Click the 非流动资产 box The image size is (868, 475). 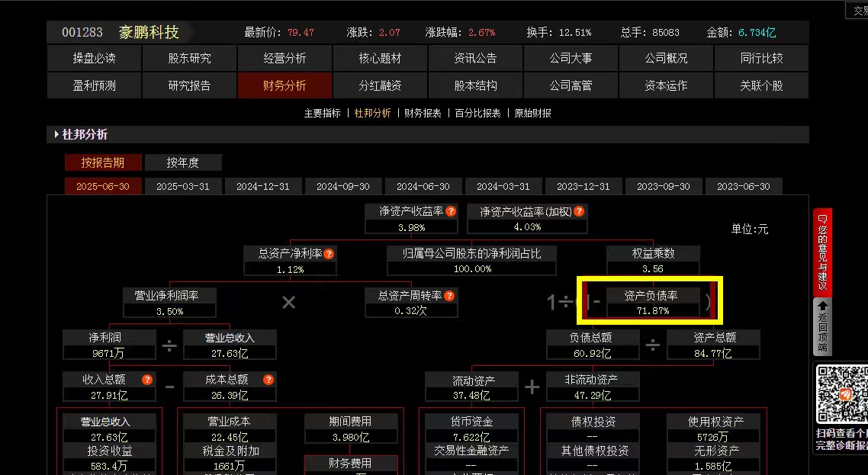click(593, 387)
